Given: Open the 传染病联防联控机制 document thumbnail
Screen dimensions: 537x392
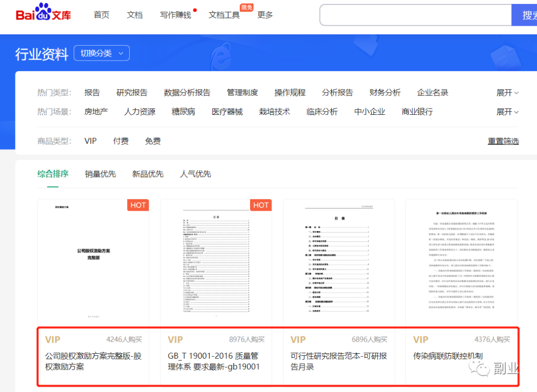Looking at the screenshot, I should pyautogui.click(x=461, y=262).
